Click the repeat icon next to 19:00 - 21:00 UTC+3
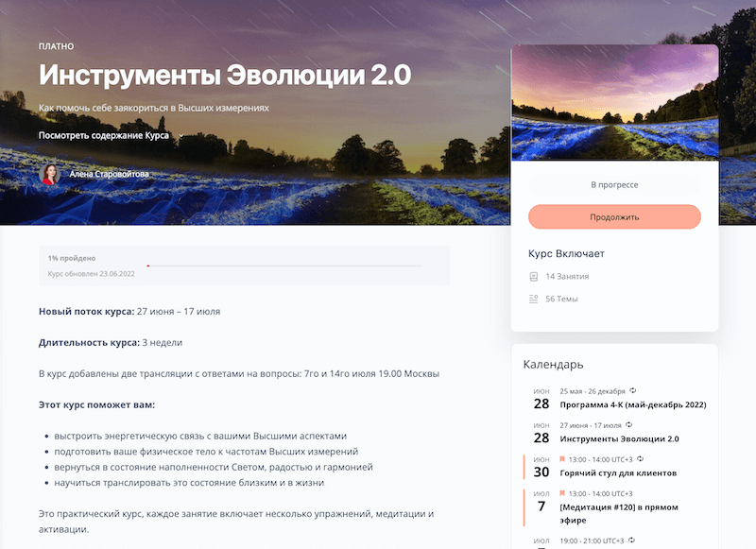Viewport: 756px width, 549px height. click(x=631, y=540)
